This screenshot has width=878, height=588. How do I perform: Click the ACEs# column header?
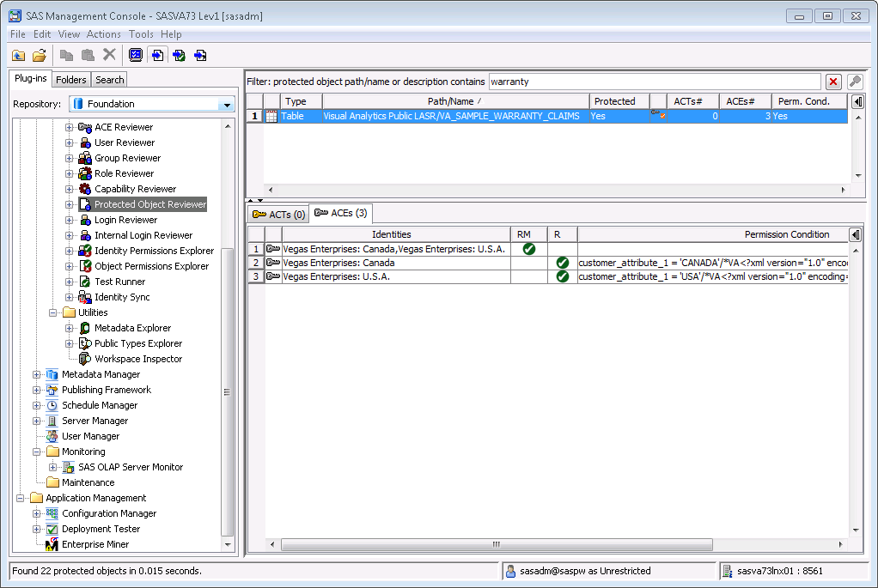(746, 101)
